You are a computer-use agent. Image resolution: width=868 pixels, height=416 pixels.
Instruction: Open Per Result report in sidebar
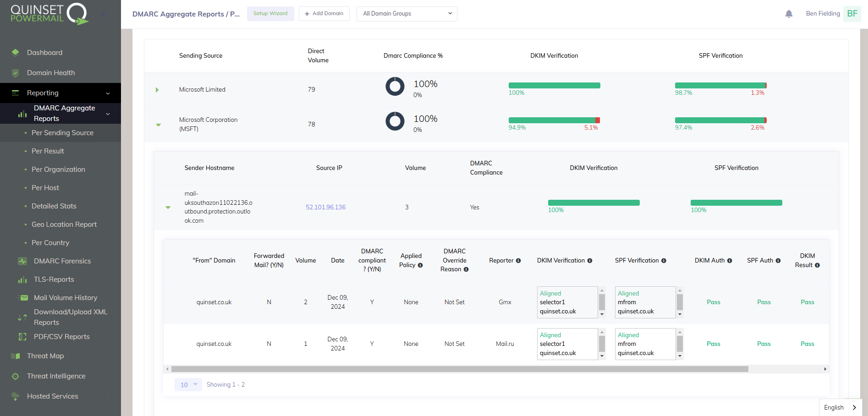click(x=48, y=151)
